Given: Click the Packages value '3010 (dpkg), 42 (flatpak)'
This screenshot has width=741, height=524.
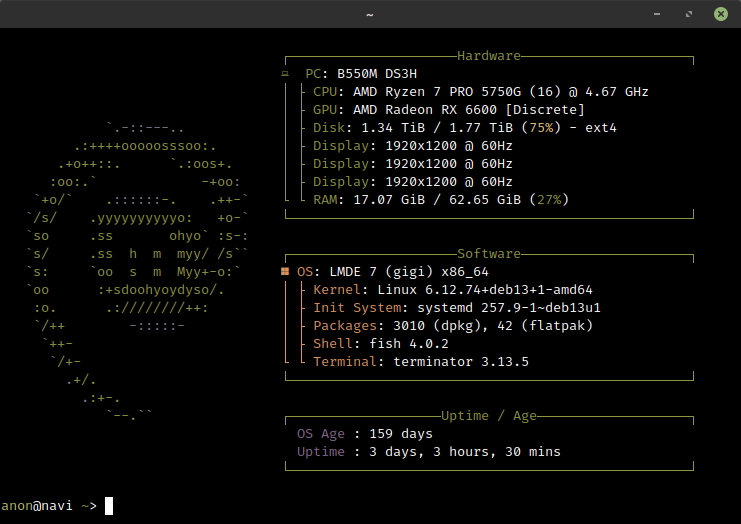Looking at the screenshot, I should click(493, 326).
